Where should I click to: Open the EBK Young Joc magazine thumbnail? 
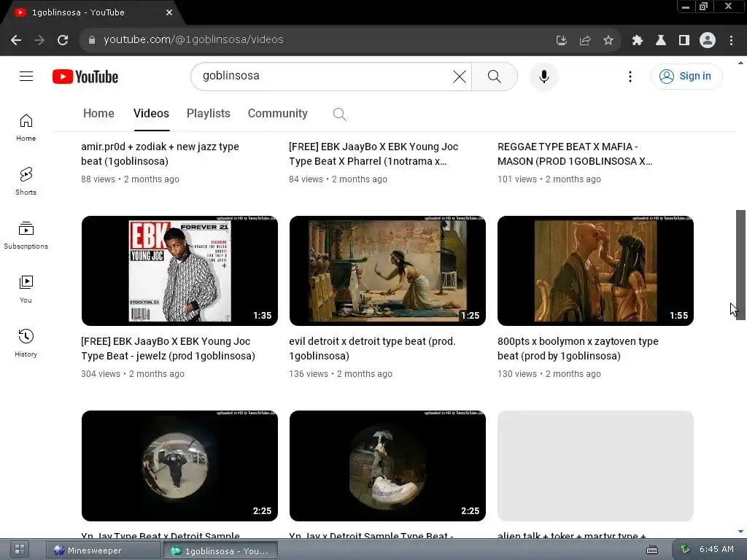point(179,271)
